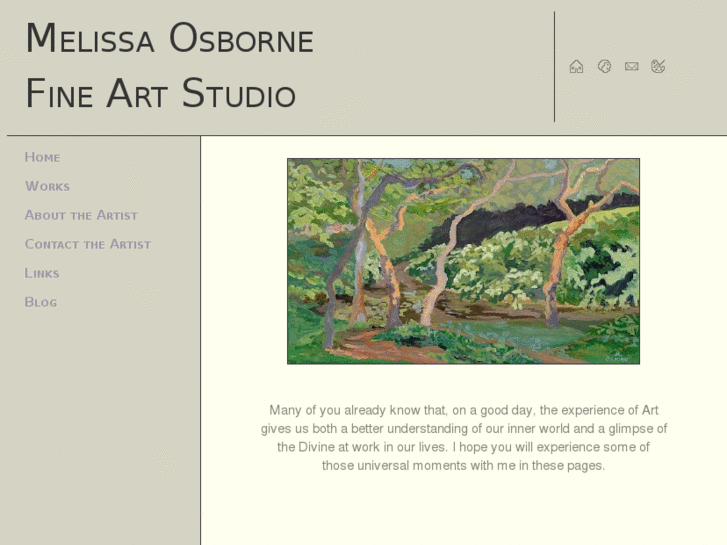Open the Blog sidebar link
Screen dimensions: 727x545
(41, 302)
